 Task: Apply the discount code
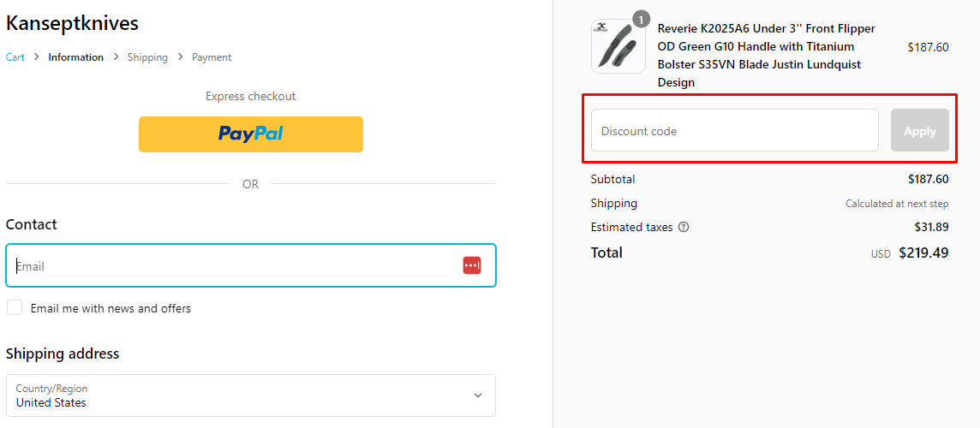click(x=919, y=131)
